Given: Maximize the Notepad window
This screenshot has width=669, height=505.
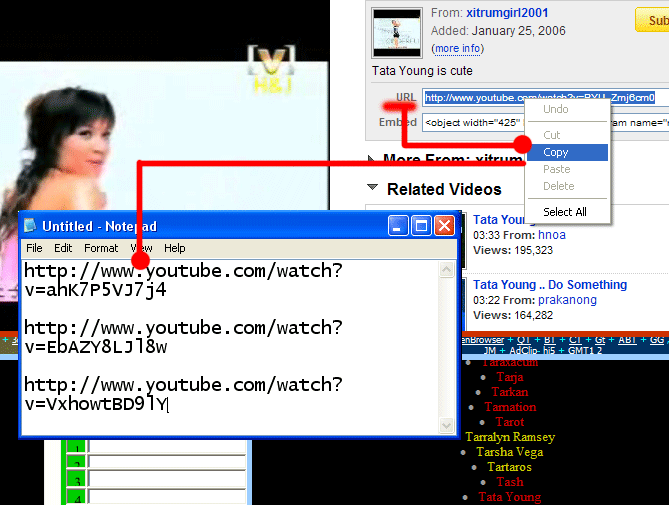Looking at the screenshot, I should tap(421, 226).
